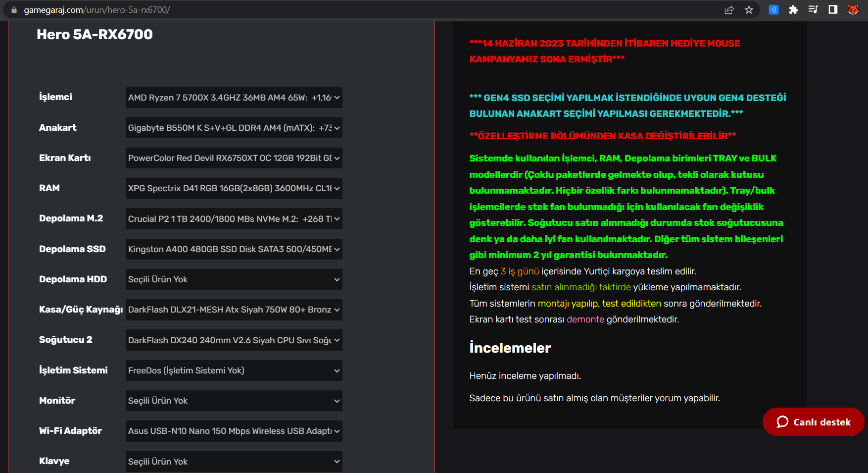Click the Depolama HDD label
Viewport: 868px width, 473px height.
(x=73, y=279)
